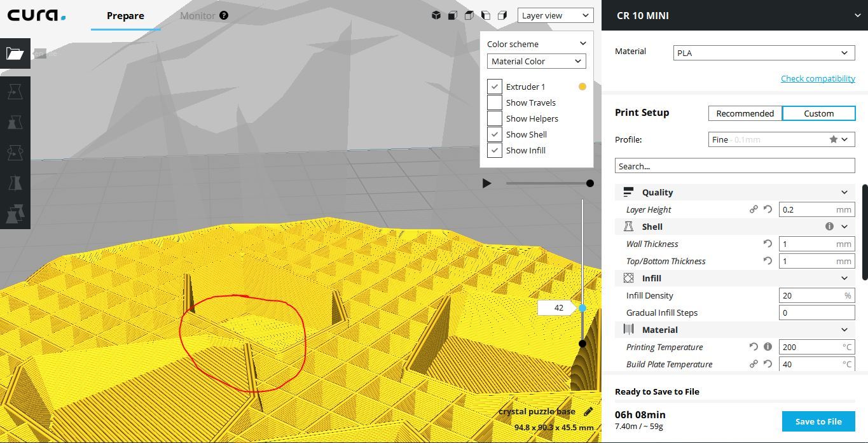Enable the Show Helpers checkbox
The image size is (868, 443).
click(495, 118)
